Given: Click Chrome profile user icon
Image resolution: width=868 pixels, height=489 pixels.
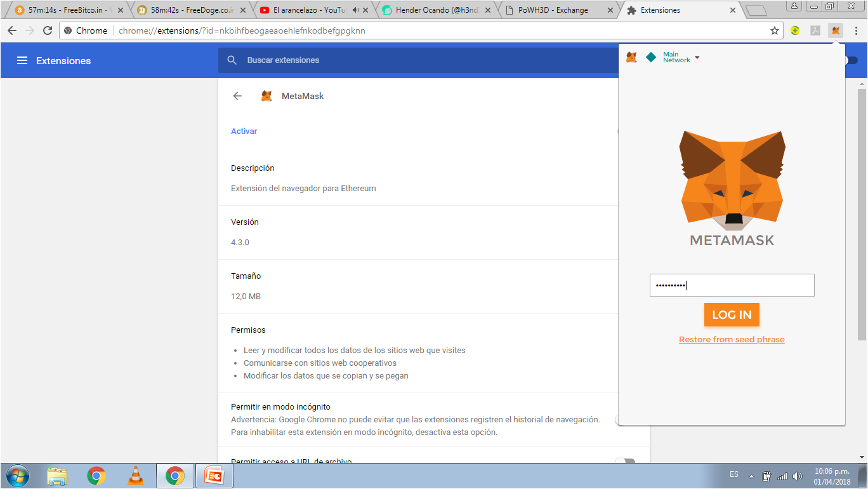Looking at the screenshot, I should (x=794, y=6).
